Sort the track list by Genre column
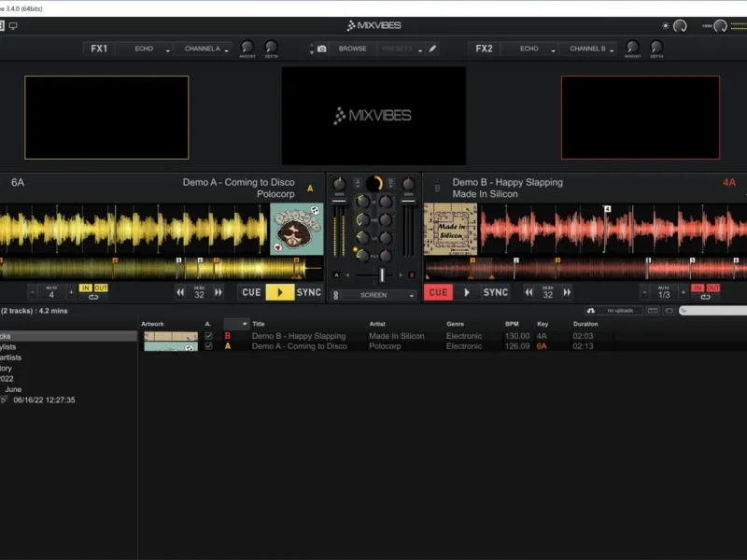747x560 pixels. point(456,324)
